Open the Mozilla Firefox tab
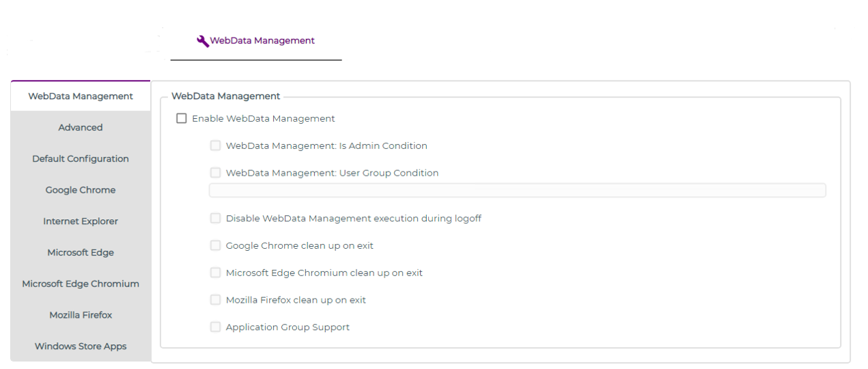 tap(81, 315)
